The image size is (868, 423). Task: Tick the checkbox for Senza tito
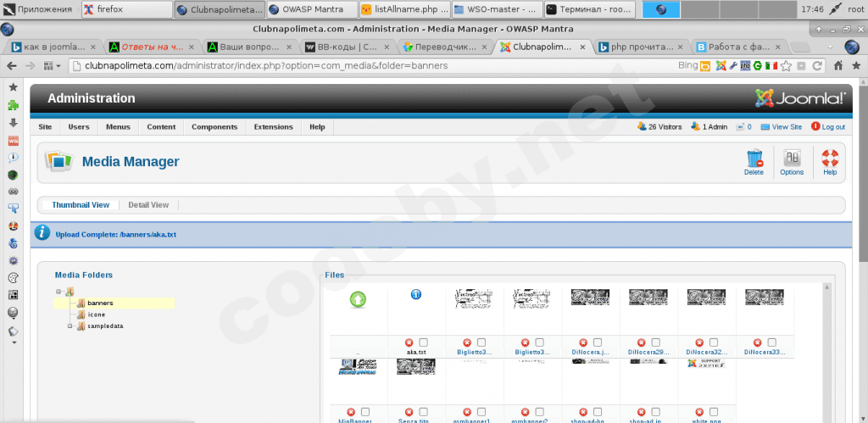(424, 412)
